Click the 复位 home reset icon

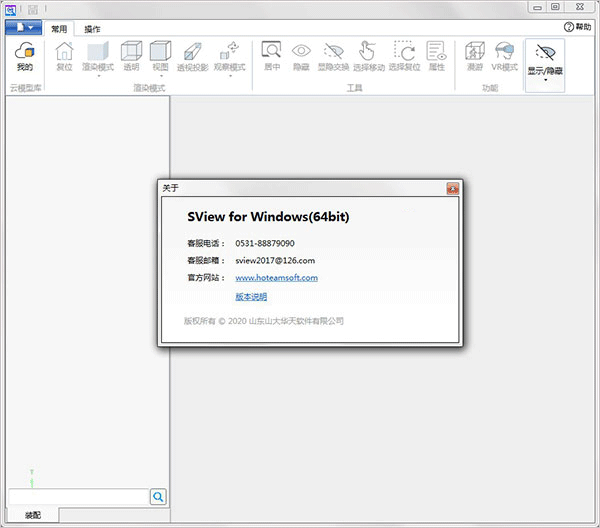pos(64,56)
